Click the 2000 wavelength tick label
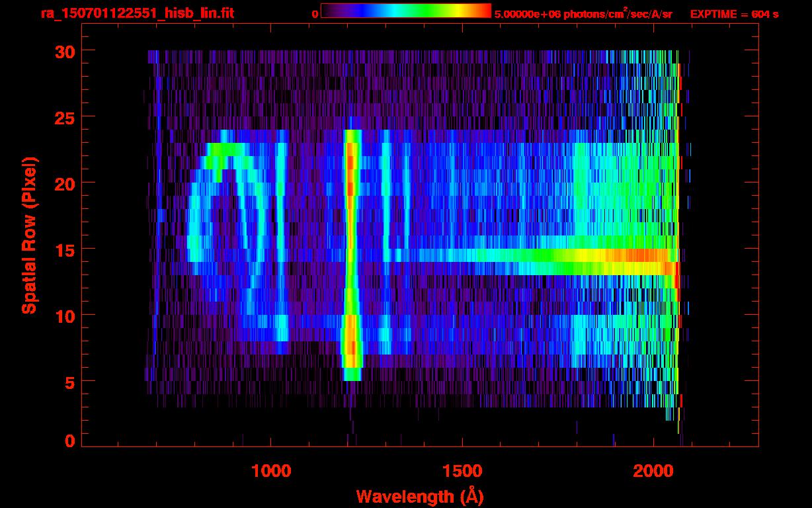The image size is (812, 508). pos(653,471)
